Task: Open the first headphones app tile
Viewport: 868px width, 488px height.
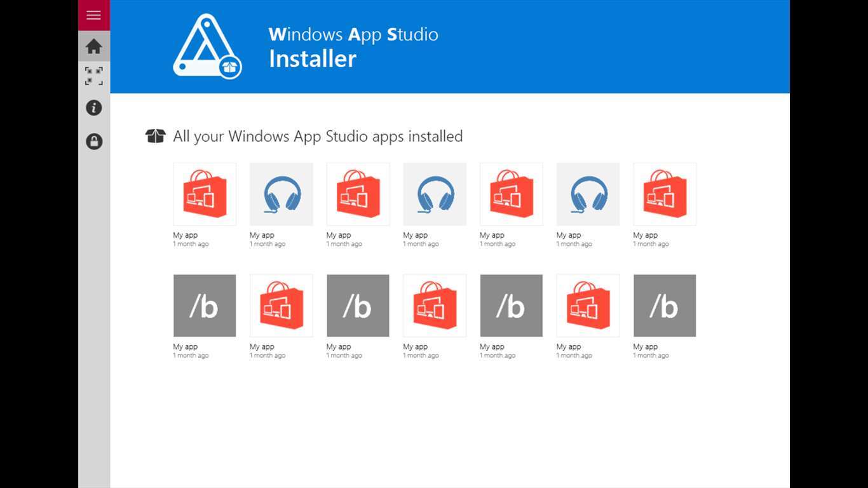Action: [281, 194]
